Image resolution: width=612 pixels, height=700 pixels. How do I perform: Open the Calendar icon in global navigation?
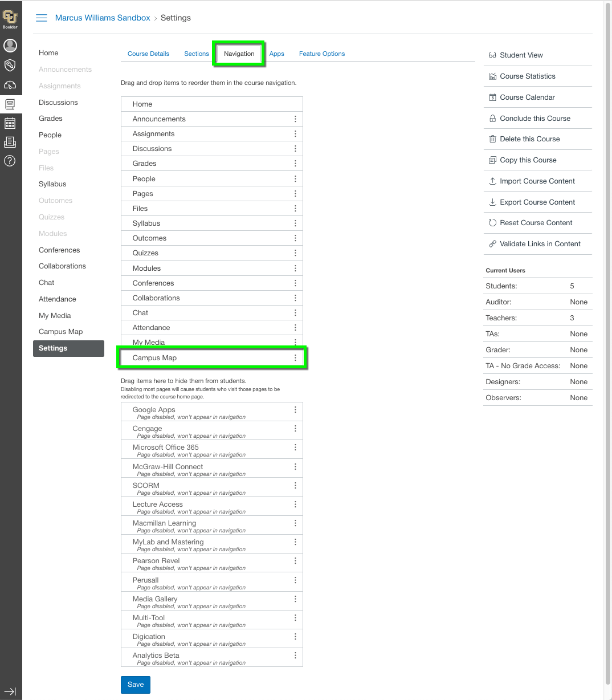[x=10, y=123]
